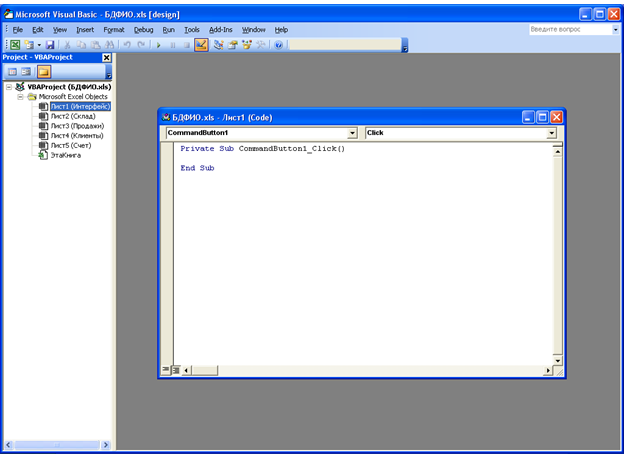Click the Paste toolbar icon
Viewport: 626px width, 454px height.
tap(95, 45)
